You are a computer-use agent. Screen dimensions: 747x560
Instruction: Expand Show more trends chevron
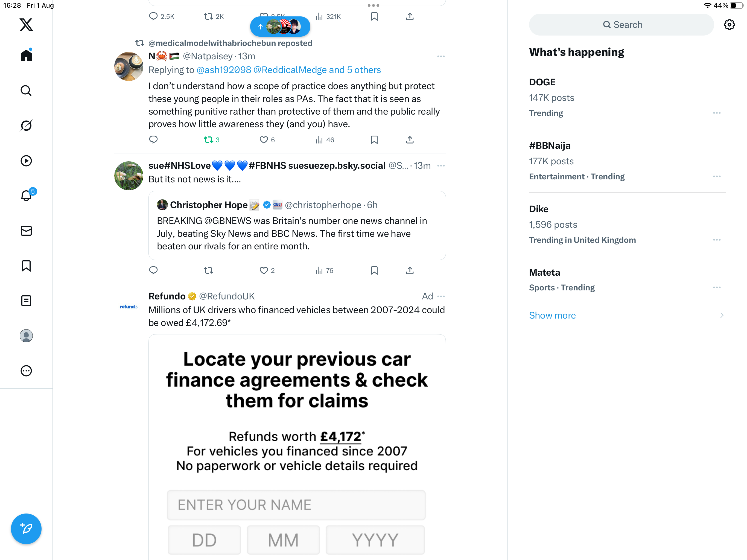coord(722,315)
